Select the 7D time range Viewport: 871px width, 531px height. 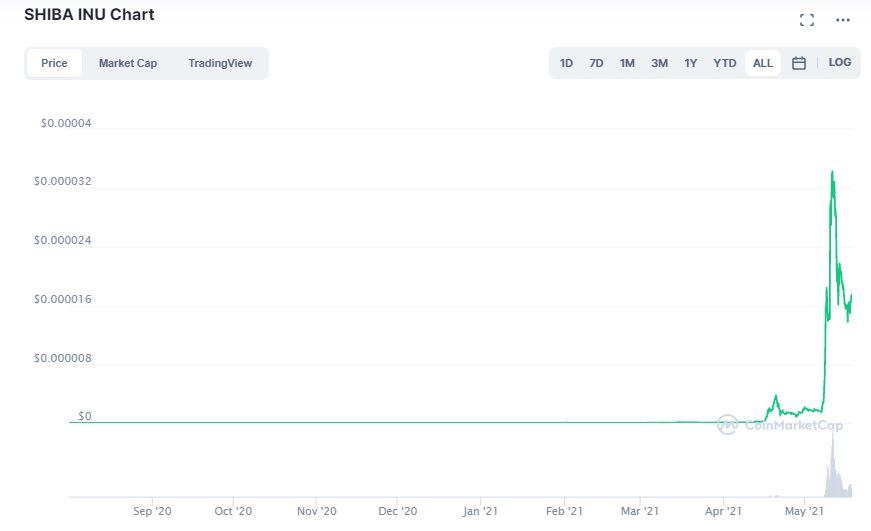coord(596,63)
